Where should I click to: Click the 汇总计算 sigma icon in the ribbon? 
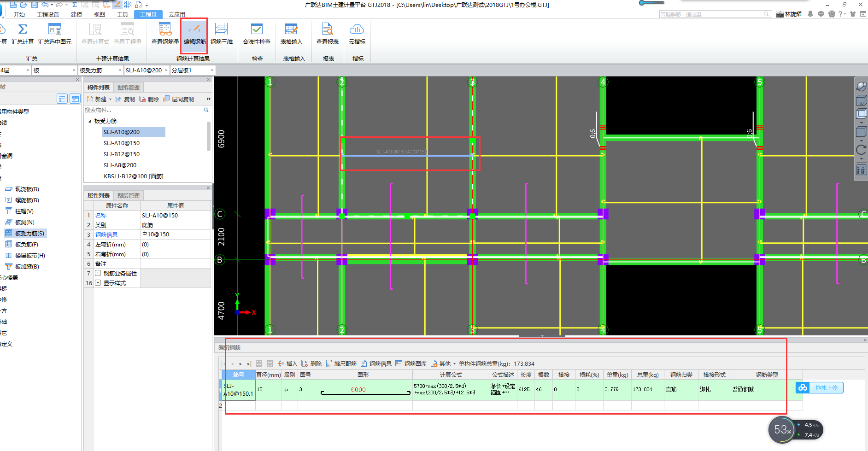(x=22, y=29)
